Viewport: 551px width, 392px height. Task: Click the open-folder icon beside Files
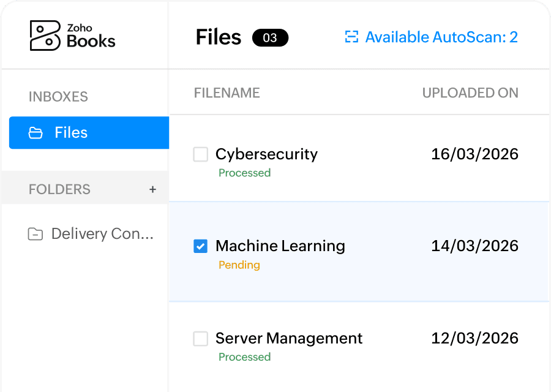(x=36, y=133)
